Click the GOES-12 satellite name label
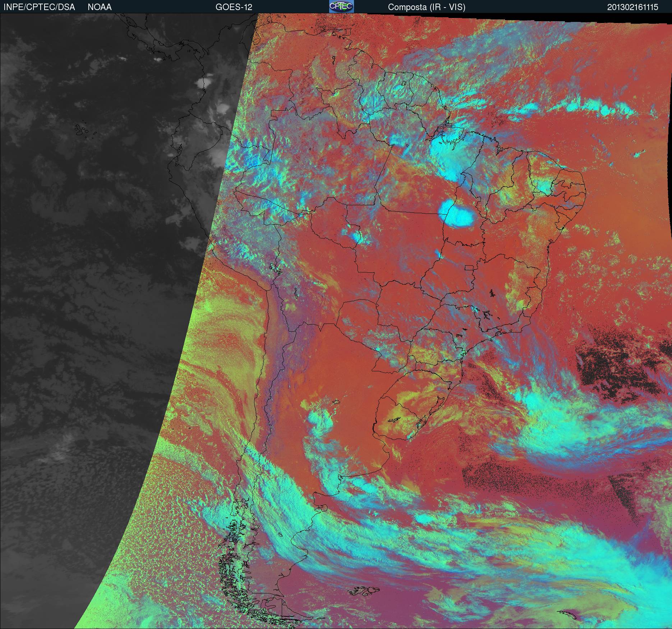The width and height of the screenshot is (672, 629). point(234,7)
